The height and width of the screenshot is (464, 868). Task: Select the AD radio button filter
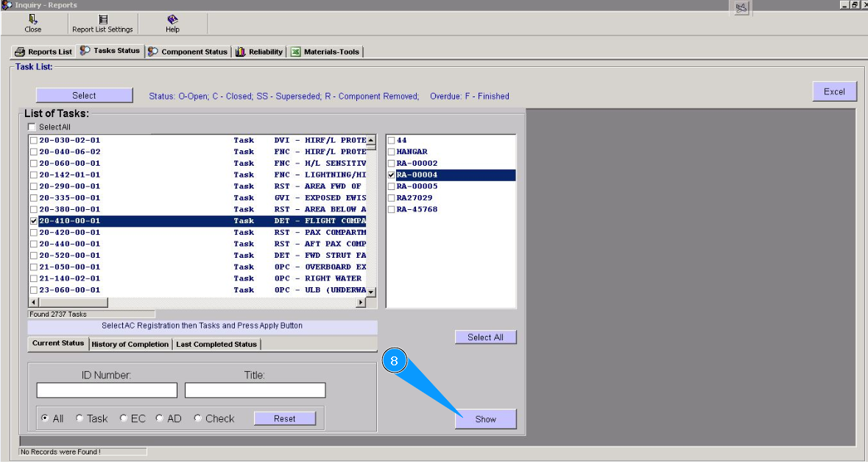click(160, 418)
